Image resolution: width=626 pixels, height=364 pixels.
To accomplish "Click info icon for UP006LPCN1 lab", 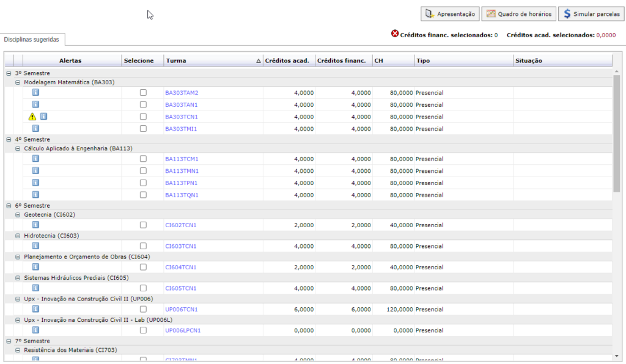I will click(x=35, y=330).
